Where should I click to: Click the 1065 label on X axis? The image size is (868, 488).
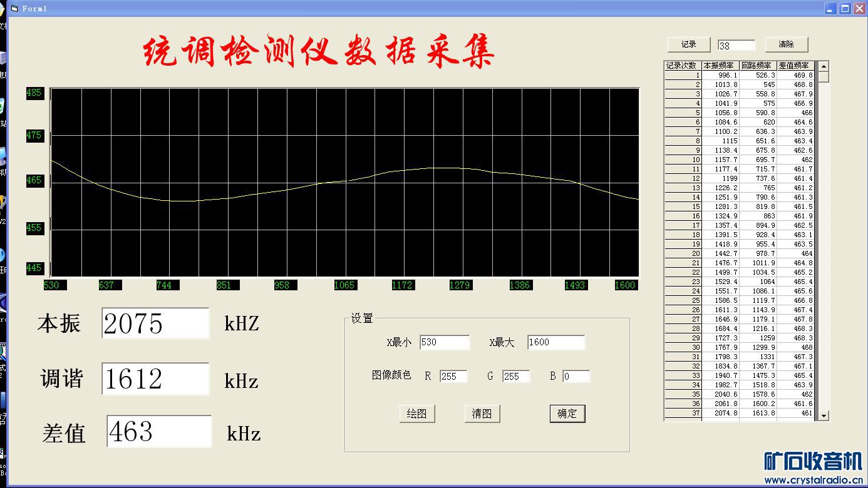tap(344, 285)
